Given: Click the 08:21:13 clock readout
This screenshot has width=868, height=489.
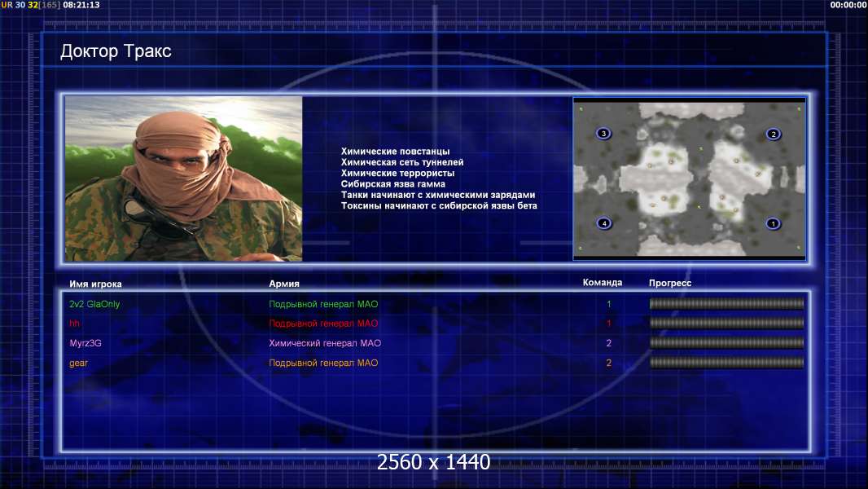Looking at the screenshot, I should (x=81, y=5).
